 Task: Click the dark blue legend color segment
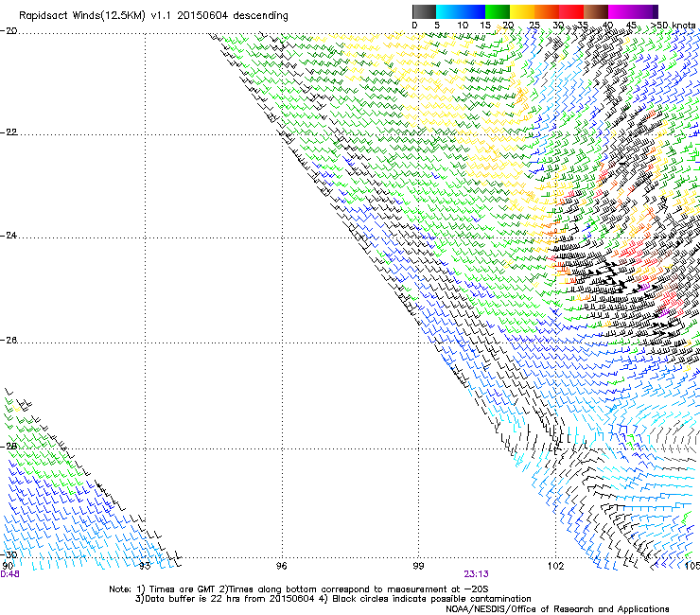click(473, 11)
